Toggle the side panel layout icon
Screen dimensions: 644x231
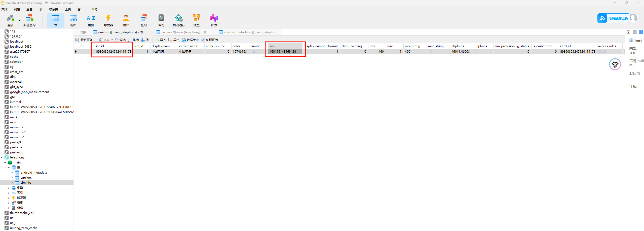pos(641,32)
